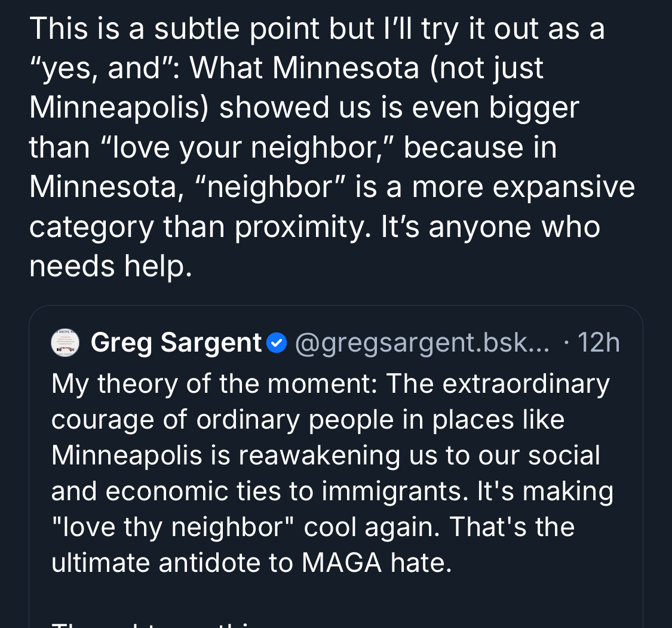Open Greg Sargent's profile via display name
Image resolution: width=672 pixels, height=628 pixels.
click(x=176, y=343)
